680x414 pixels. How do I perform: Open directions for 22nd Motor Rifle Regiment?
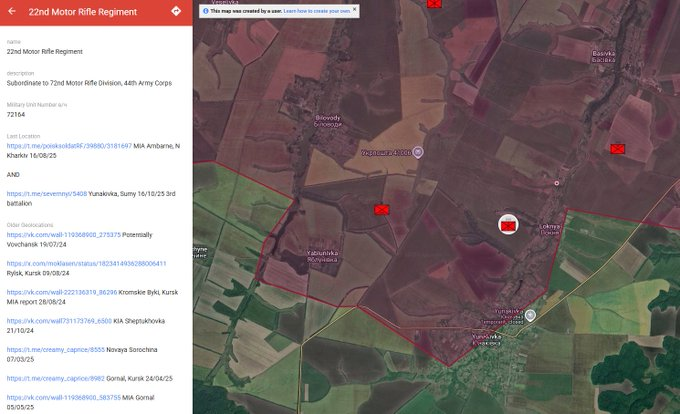pos(175,11)
